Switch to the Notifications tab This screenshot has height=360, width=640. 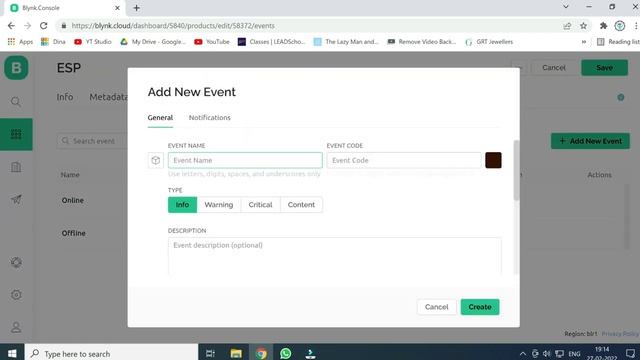209,118
